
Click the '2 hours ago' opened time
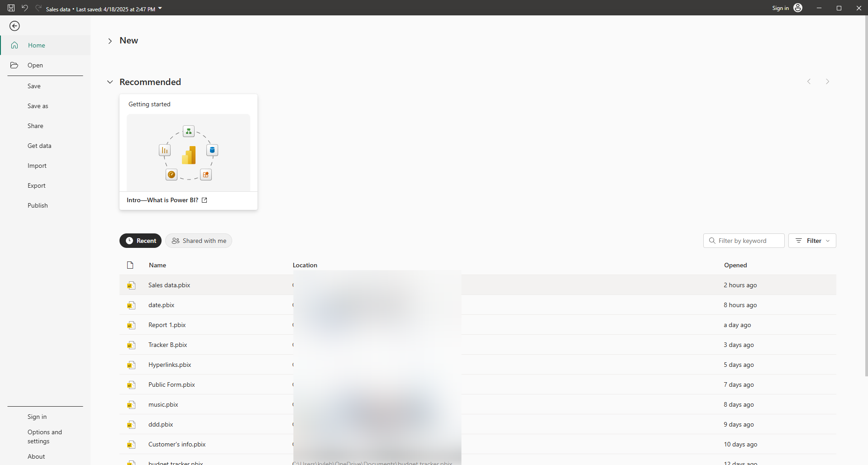click(x=740, y=285)
